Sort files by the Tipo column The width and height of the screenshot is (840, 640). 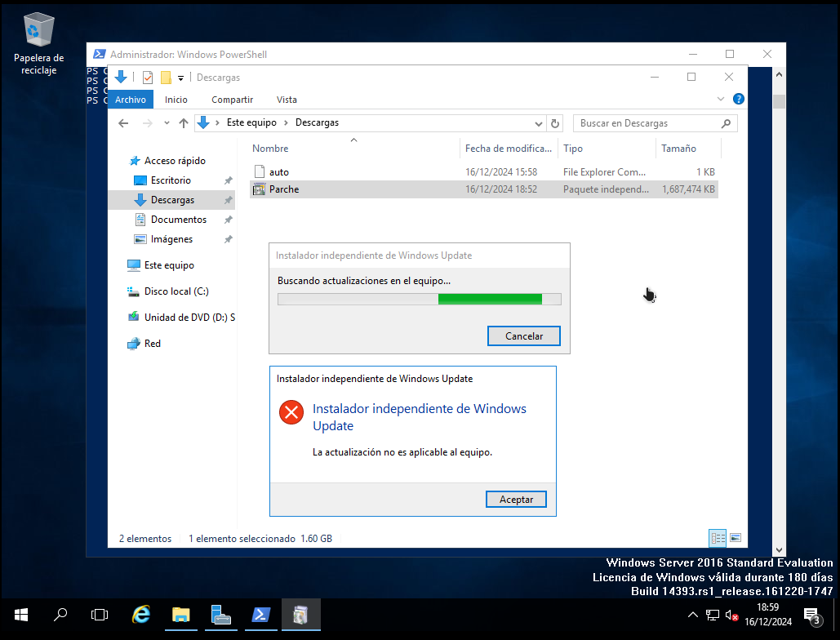(x=573, y=149)
